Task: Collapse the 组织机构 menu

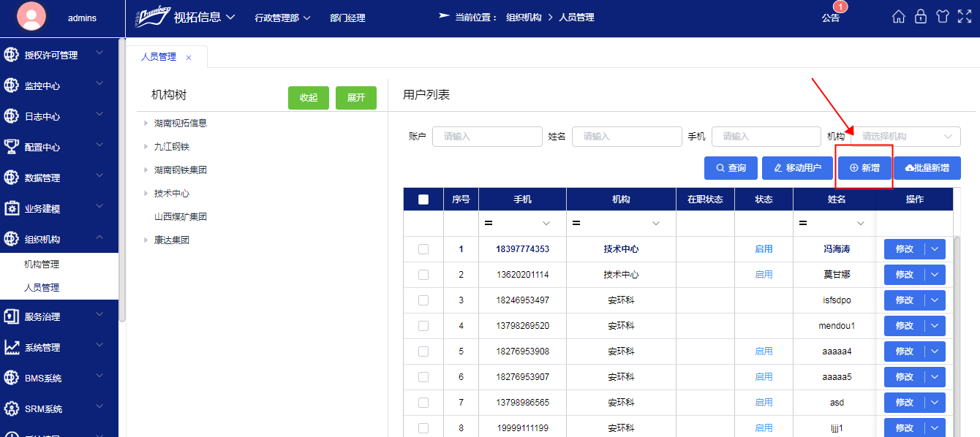Action: tap(99, 237)
